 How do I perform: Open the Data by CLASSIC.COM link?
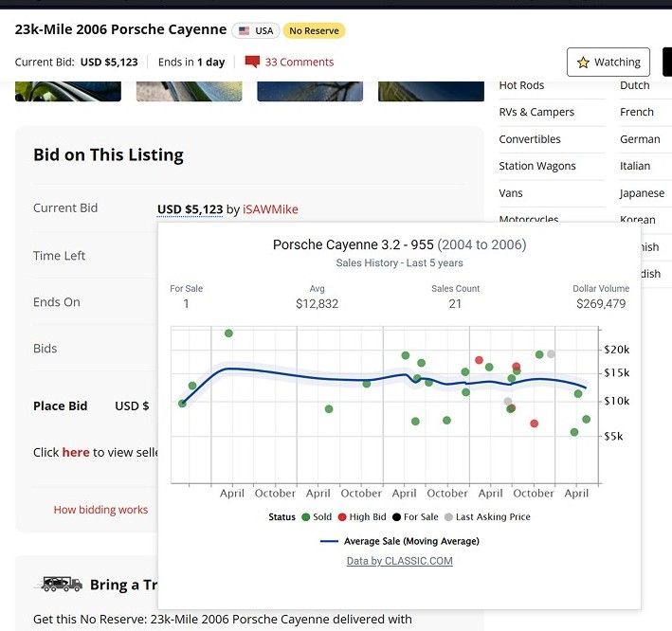tap(399, 561)
